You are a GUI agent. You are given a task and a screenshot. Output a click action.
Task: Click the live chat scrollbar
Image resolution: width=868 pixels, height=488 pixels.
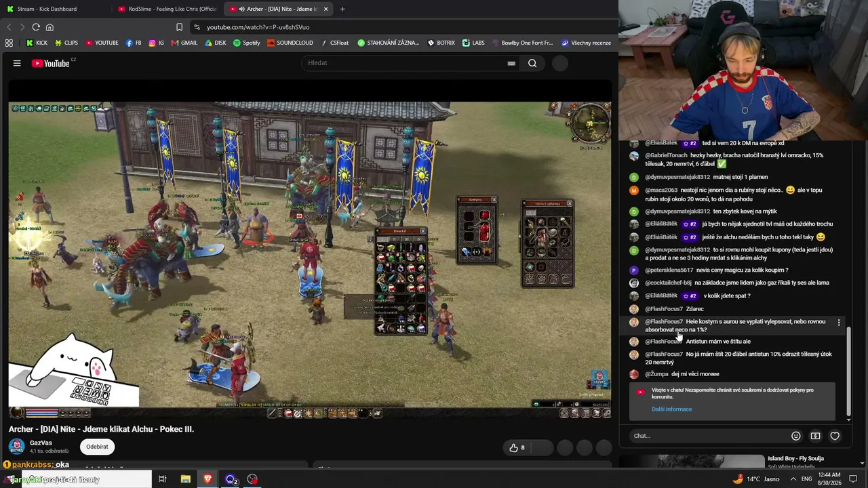pos(848,371)
